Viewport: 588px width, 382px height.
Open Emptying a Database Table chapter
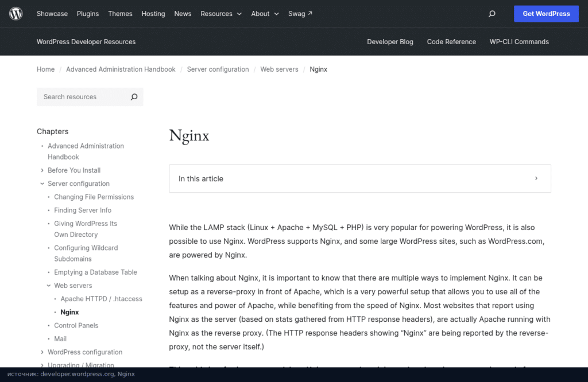[x=95, y=272]
